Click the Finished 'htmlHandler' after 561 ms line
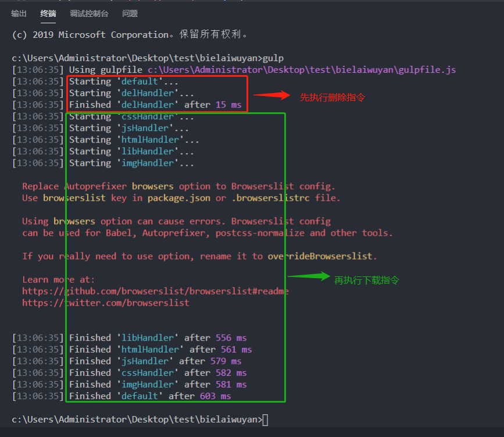The image size is (504, 437). [132, 350]
